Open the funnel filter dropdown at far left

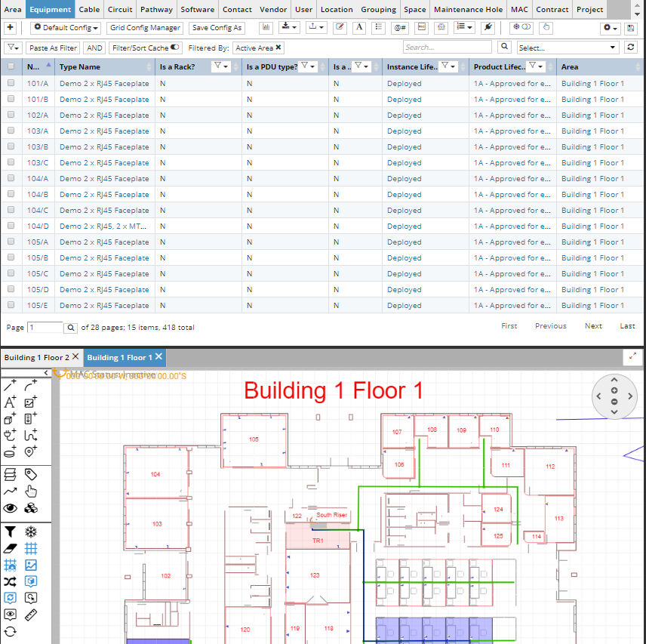tap(13, 48)
